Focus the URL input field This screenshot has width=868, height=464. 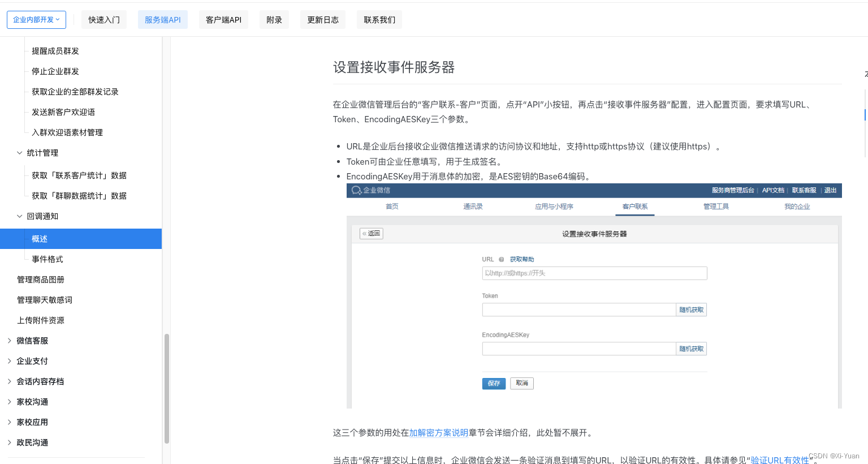pyautogui.click(x=594, y=273)
